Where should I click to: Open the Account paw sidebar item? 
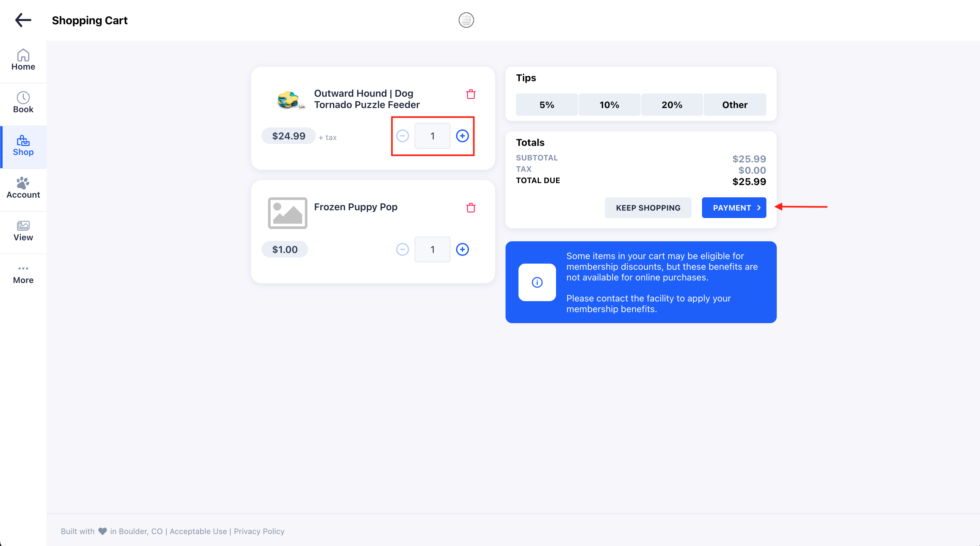tap(23, 188)
